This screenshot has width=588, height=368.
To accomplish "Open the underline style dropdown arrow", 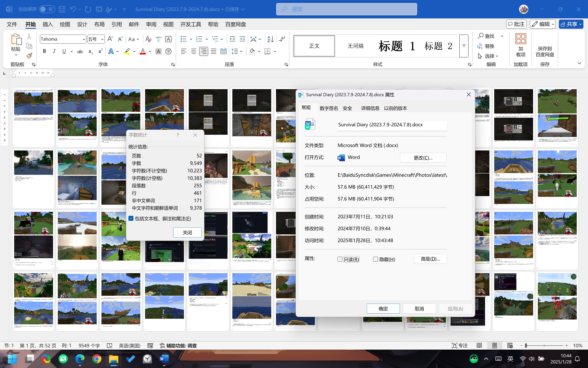I will [71, 51].
